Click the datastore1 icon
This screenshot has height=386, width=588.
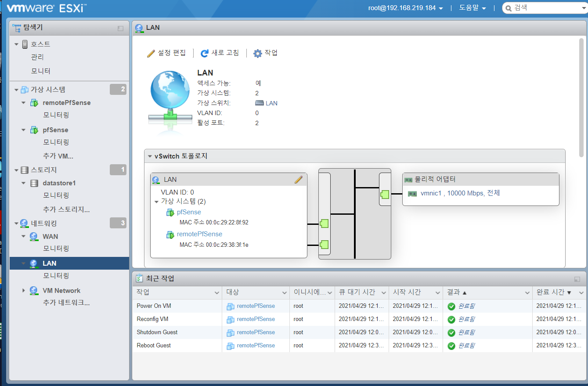[34, 183]
